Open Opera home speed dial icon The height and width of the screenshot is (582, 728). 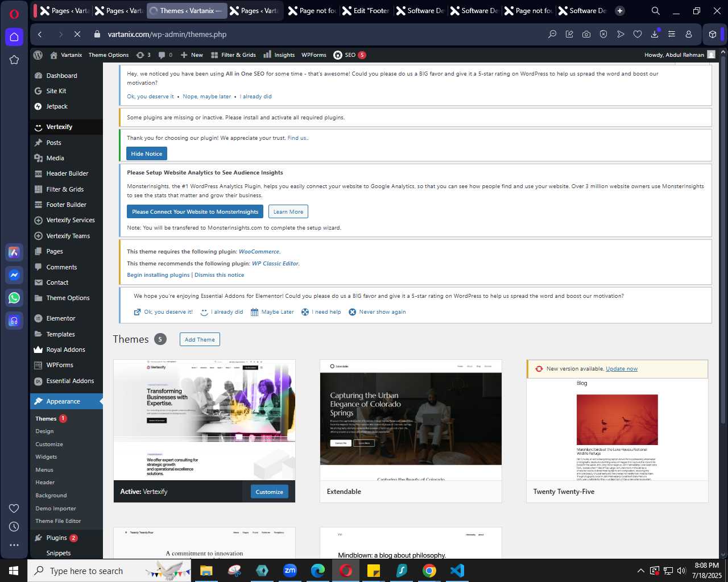pos(14,37)
